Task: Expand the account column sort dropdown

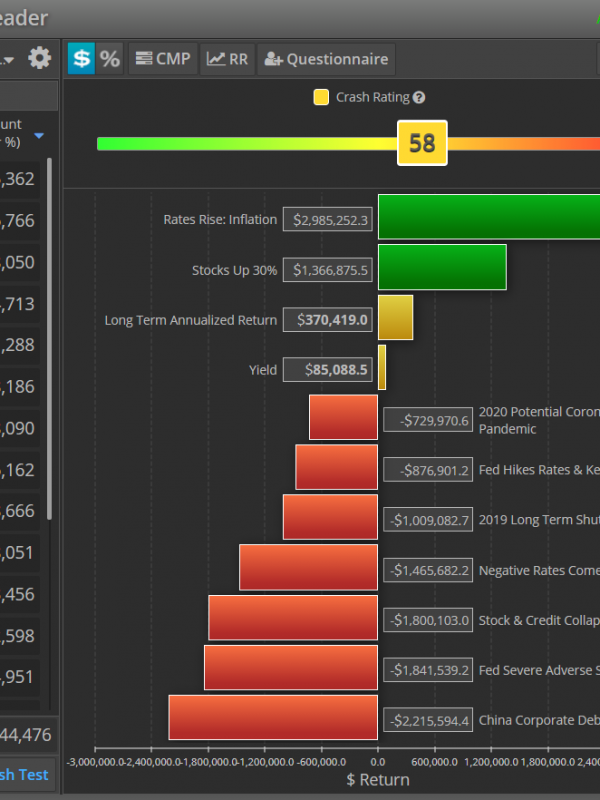Action: pyautogui.click(x=39, y=136)
